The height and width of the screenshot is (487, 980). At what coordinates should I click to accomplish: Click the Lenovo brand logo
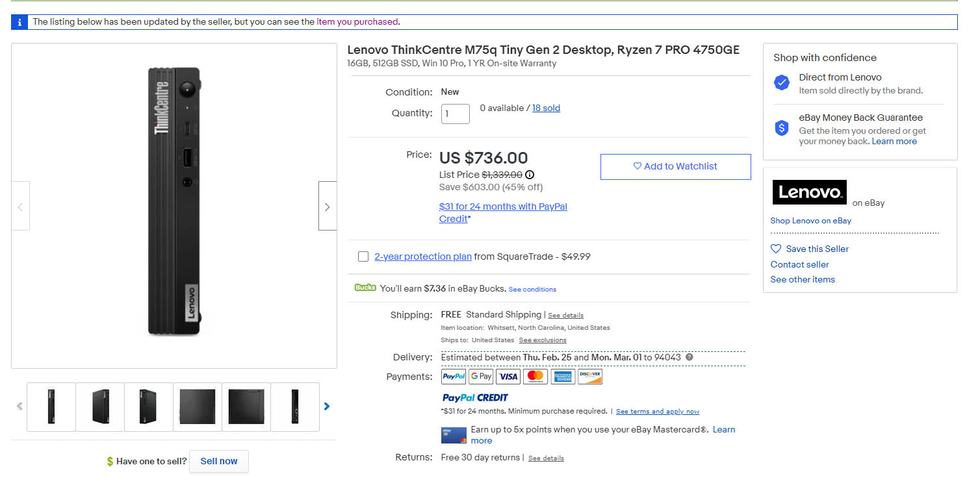809,192
